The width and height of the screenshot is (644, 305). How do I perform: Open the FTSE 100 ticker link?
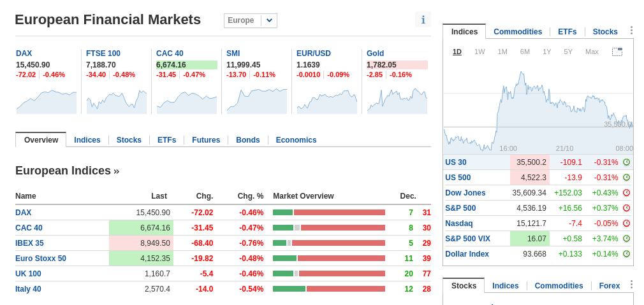point(103,53)
